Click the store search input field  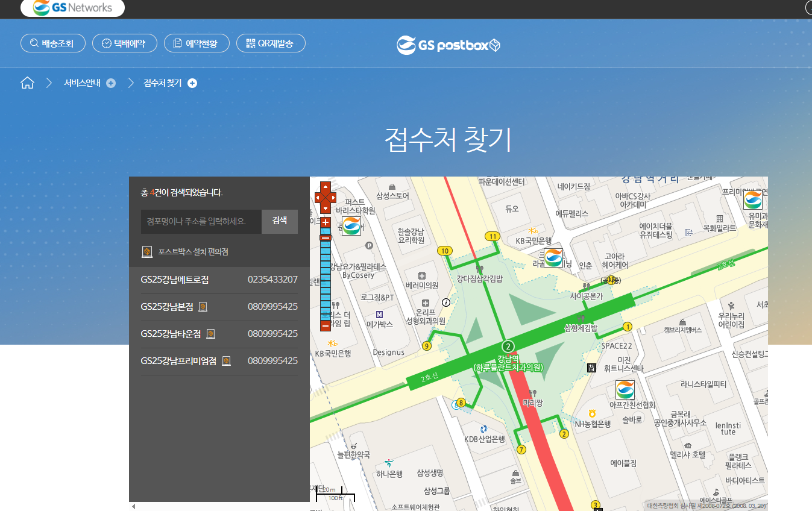click(x=199, y=221)
